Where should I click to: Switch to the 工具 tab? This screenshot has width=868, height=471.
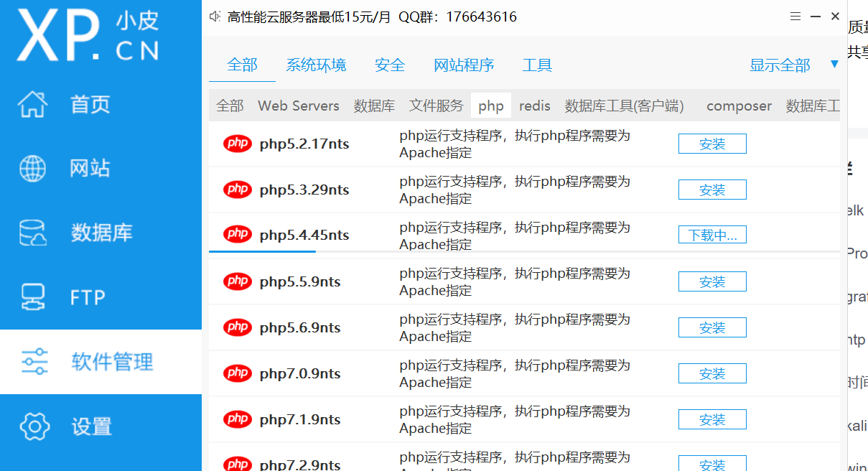[537, 65]
